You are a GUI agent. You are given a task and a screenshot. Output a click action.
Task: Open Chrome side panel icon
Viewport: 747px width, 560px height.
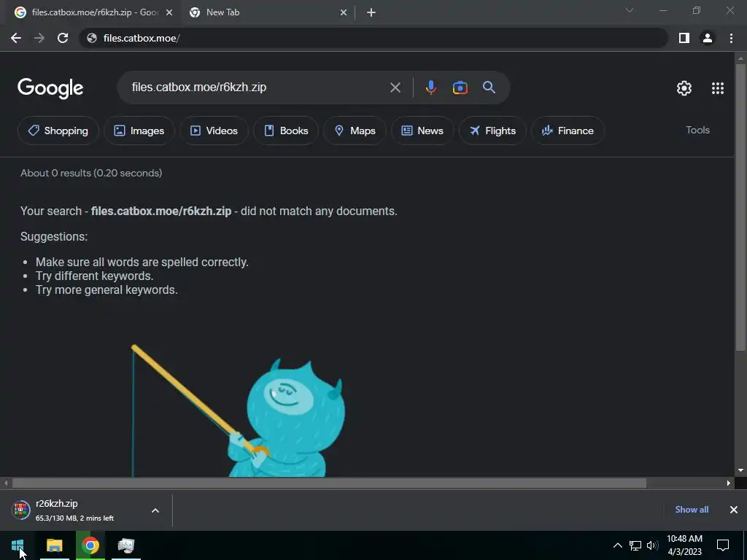point(684,38)
